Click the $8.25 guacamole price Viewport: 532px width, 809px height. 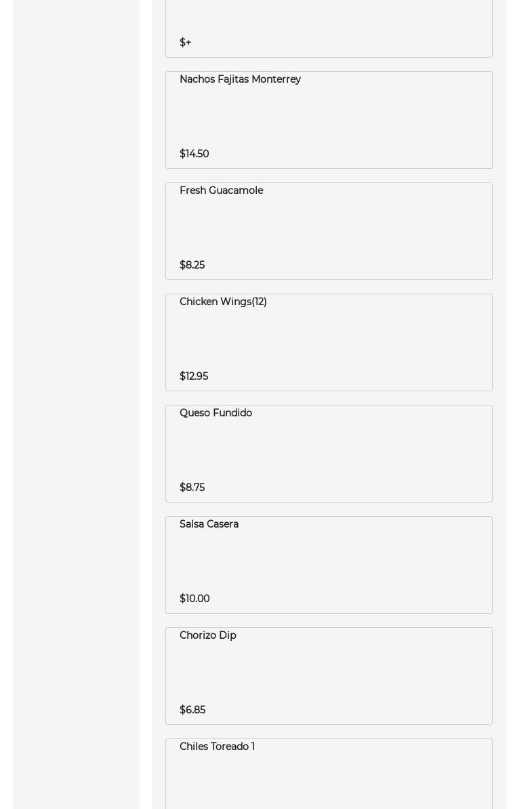pos(192,265)
